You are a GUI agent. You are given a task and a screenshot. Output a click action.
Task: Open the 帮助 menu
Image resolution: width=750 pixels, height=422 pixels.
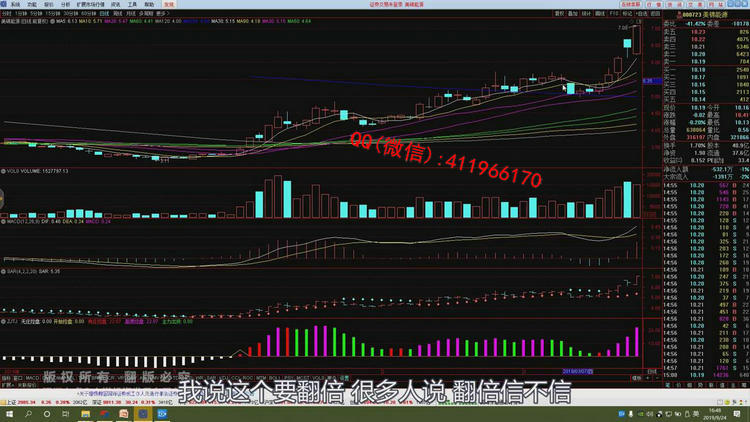tap(149, 4)
